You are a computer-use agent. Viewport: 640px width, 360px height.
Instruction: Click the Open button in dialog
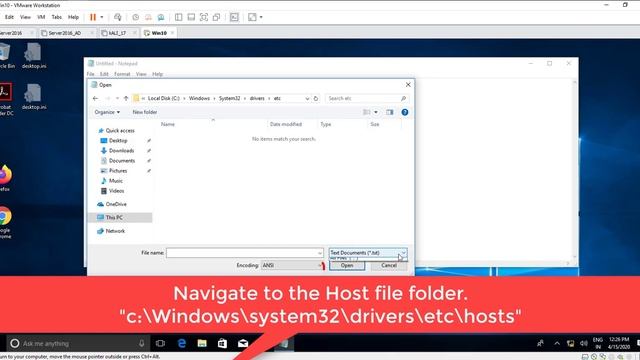347,265
